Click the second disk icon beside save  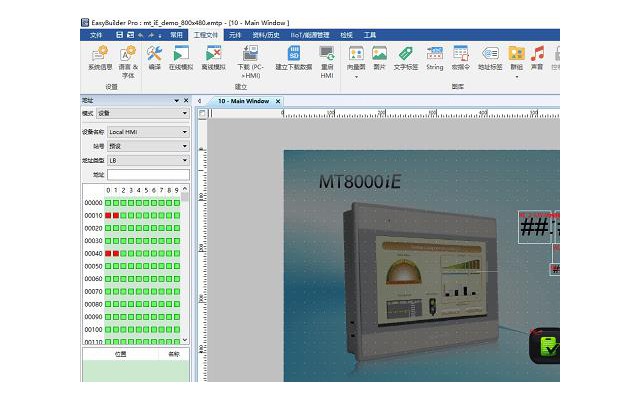[x=130, y=35]
